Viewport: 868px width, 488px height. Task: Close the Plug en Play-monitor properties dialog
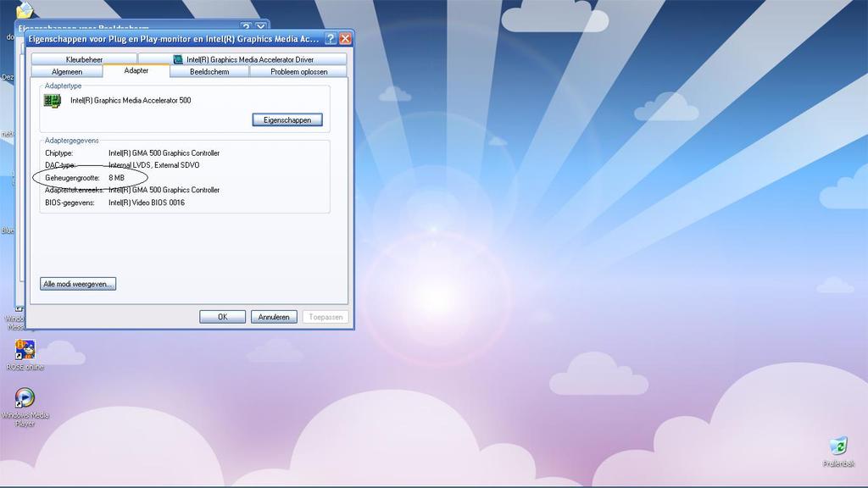345,39
